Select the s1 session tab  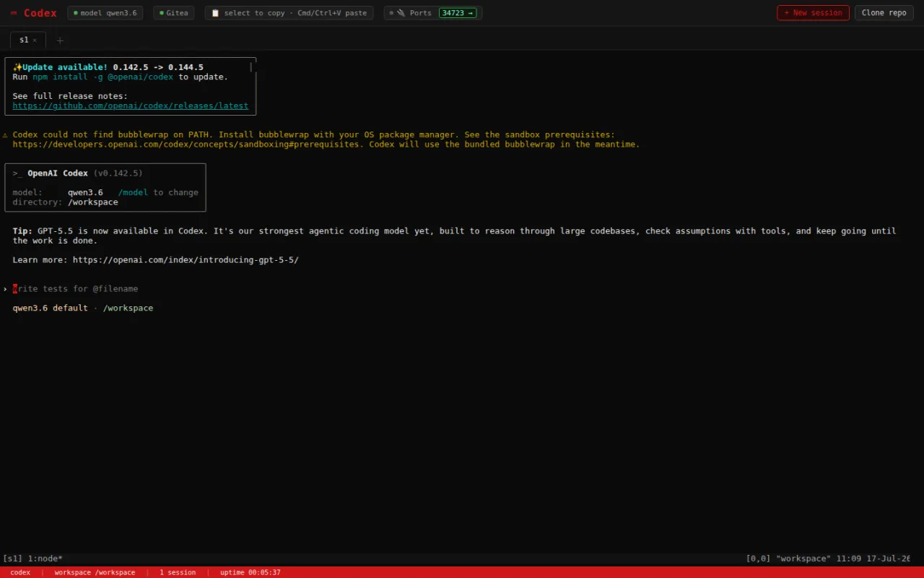tap(25, 40)
